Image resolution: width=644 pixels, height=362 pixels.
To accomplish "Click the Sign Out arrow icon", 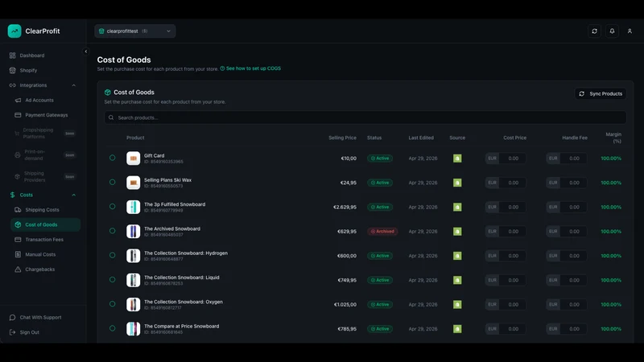I will click(x=12, y=332).
